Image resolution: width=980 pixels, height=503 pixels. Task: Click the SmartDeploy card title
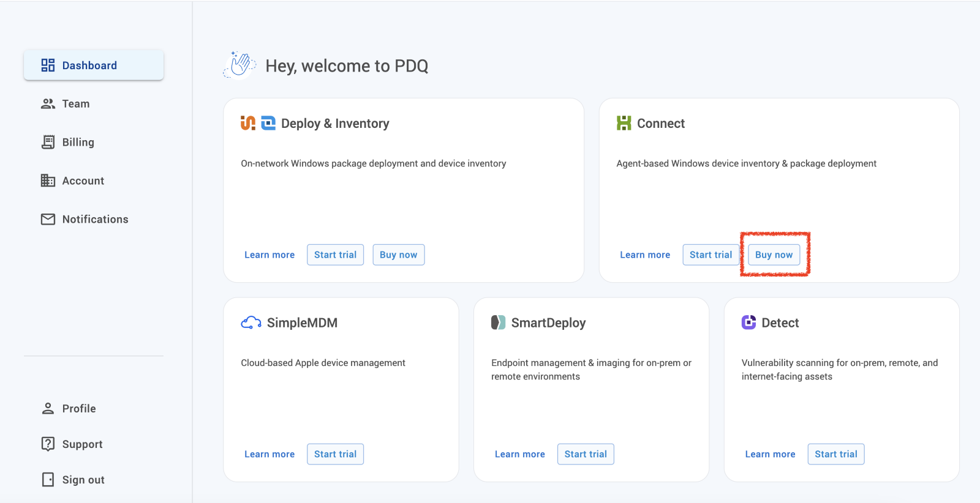click(548, 323)
